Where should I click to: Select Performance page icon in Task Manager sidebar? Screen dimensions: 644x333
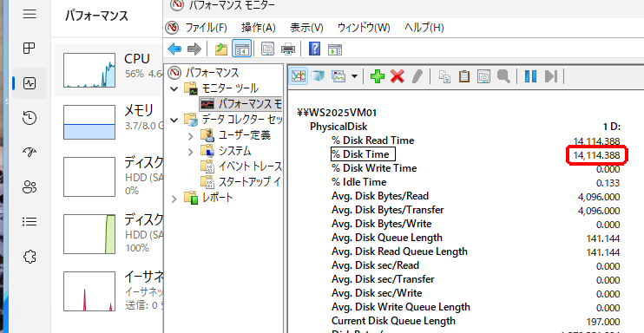[30, 83]
